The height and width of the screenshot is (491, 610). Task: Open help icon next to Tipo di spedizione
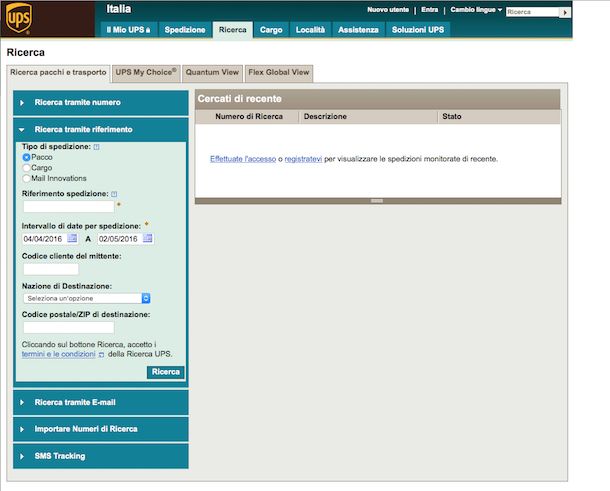tap(96, 147)
